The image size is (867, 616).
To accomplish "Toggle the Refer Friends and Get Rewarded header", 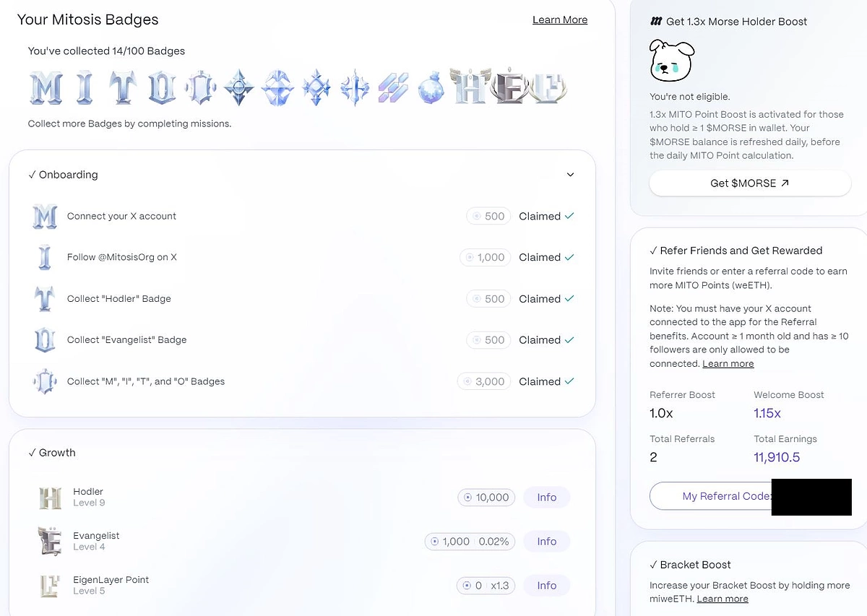I will 736,251.
